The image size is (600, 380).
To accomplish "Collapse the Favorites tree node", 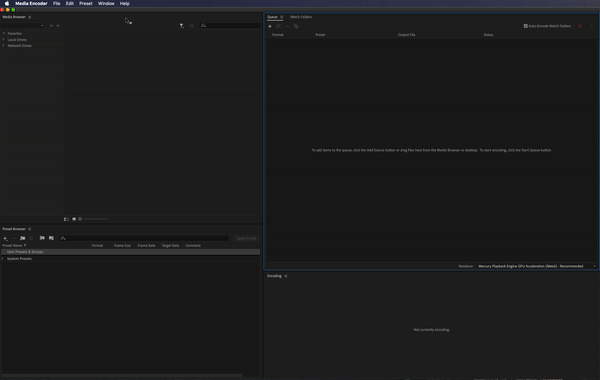I will [4, 33].
